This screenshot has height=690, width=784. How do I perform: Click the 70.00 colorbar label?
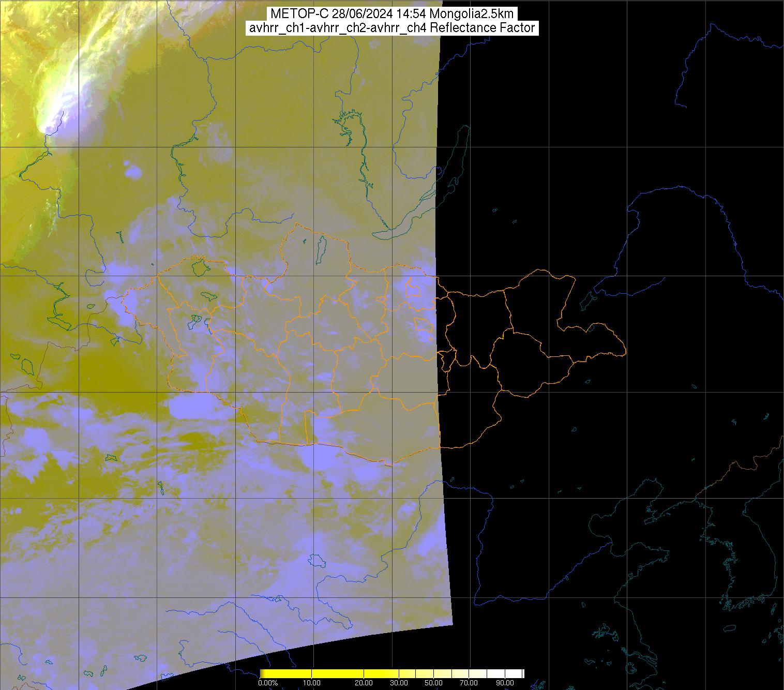point(469,683)
